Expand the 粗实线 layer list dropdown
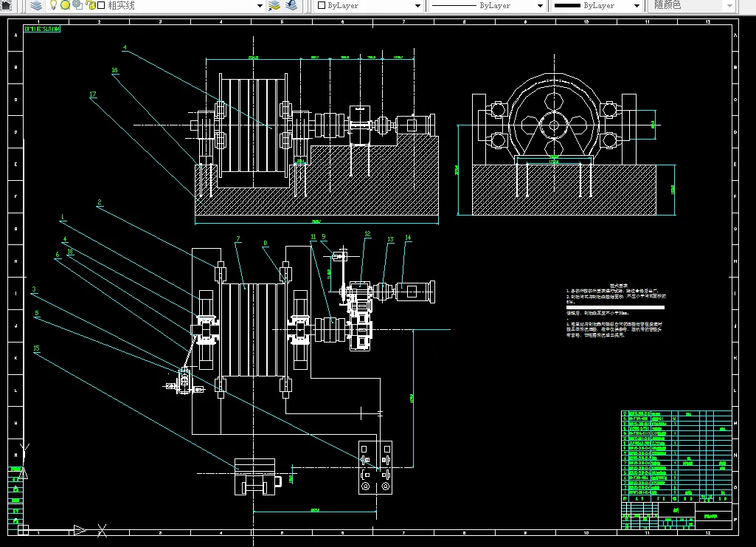The image size is (756, 547). pyautogui.click(x=260, y=6)
